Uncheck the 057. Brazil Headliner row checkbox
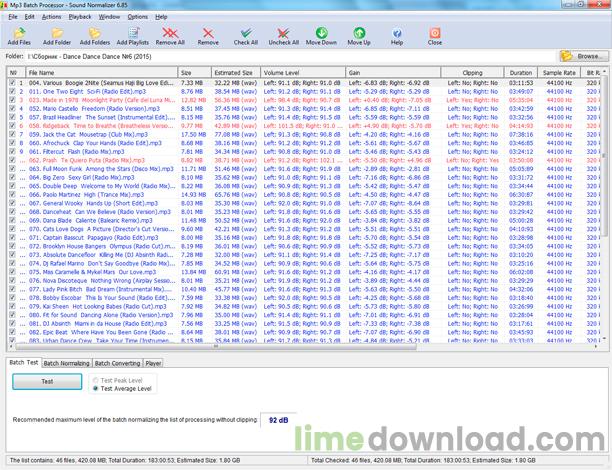Image resolution: width=612 pixels, height=470 pixels. [x=12, y=117]
